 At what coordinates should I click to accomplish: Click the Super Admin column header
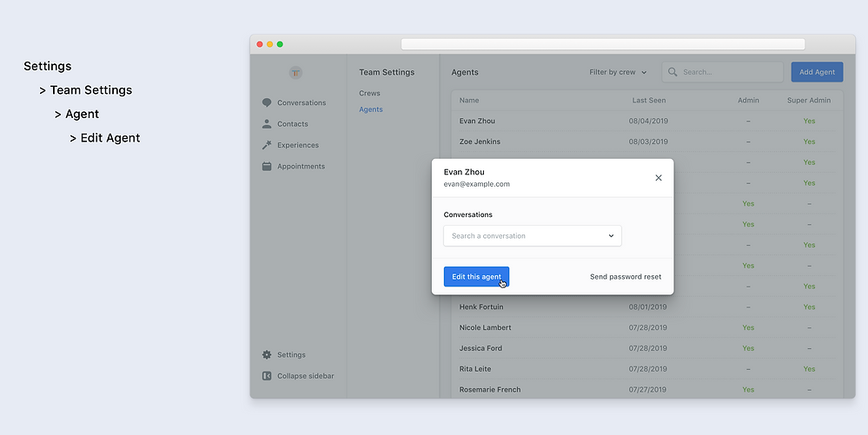click(x=809, y=100)
